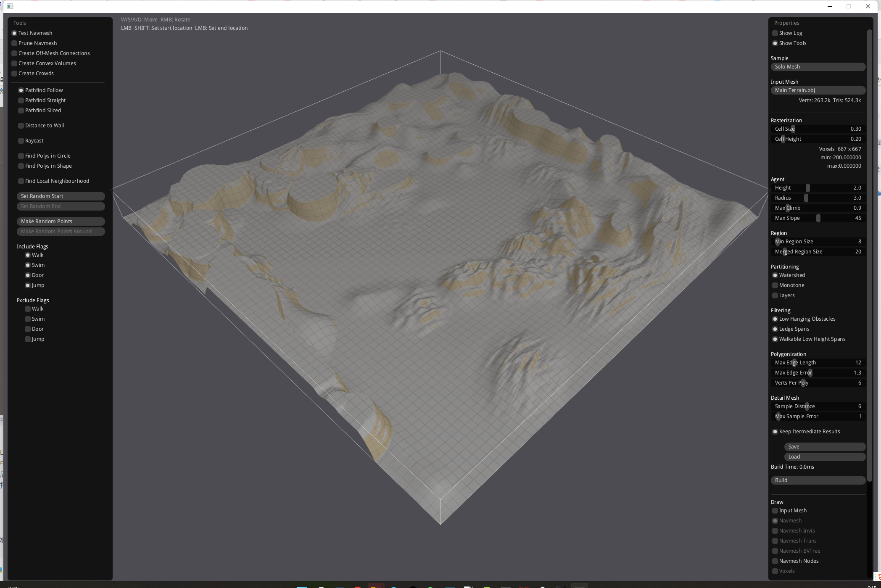The width and height of the screenshot is (881, 588).
Task: Click the app icon in title bar
Action: coord(10,6)
